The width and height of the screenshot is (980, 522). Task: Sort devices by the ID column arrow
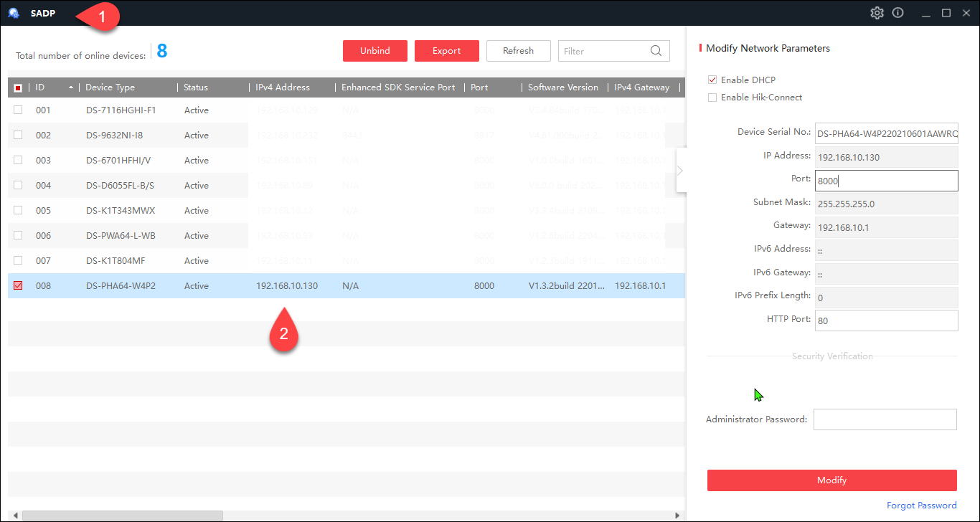click(70, 87)
